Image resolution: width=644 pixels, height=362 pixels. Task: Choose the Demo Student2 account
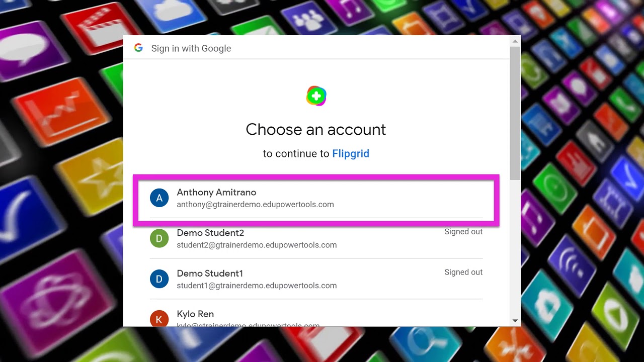click(x=316, y=238)
